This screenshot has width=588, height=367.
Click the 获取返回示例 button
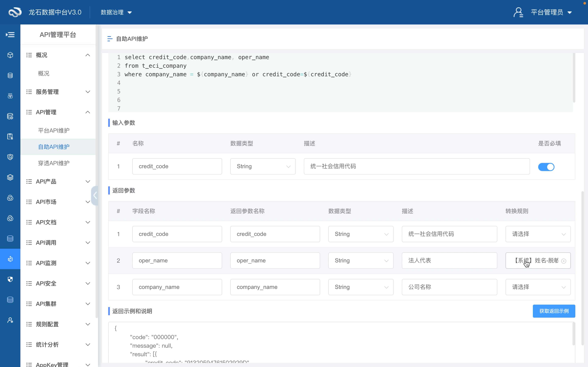pyautogui.click(x=554, y=311)
